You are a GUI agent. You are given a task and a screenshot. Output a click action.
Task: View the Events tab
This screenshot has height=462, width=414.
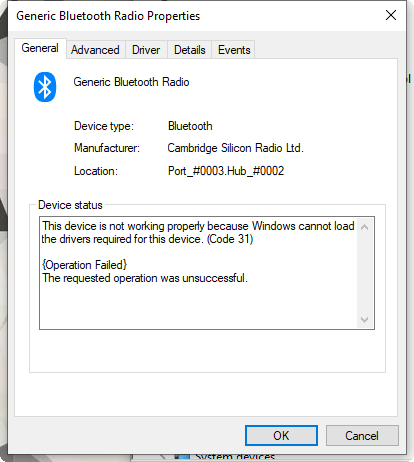pyautogui.click(x=234, y=50)
